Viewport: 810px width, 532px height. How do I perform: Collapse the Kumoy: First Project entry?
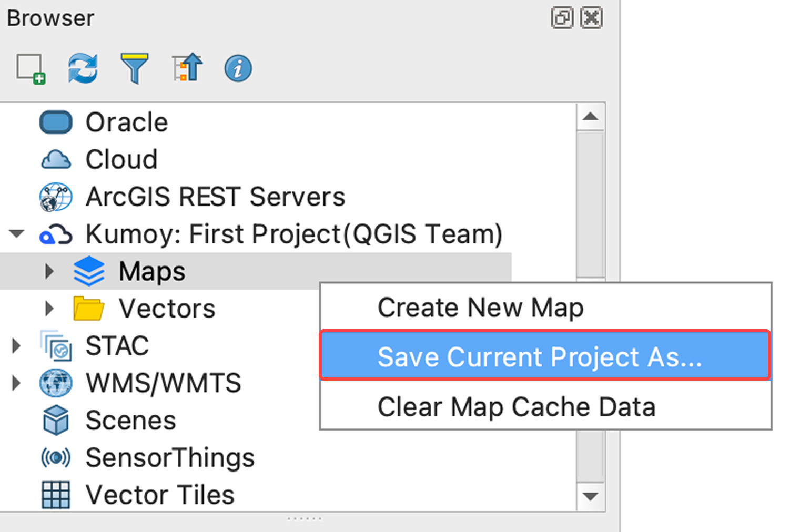click(x=16, y=233)
